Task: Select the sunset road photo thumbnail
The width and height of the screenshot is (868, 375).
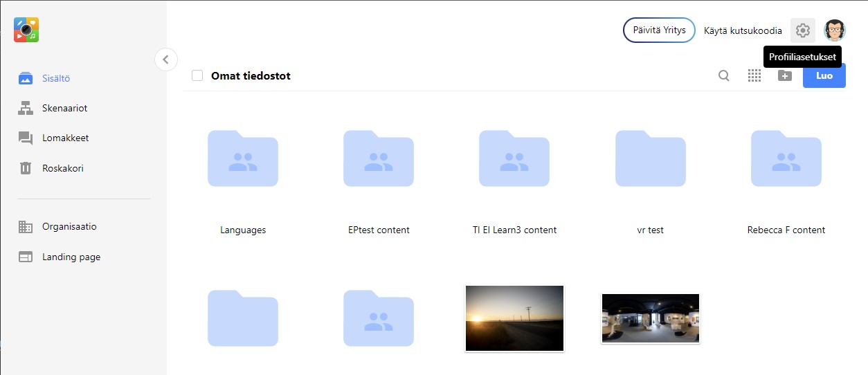Action: click(x=514, y=318)
